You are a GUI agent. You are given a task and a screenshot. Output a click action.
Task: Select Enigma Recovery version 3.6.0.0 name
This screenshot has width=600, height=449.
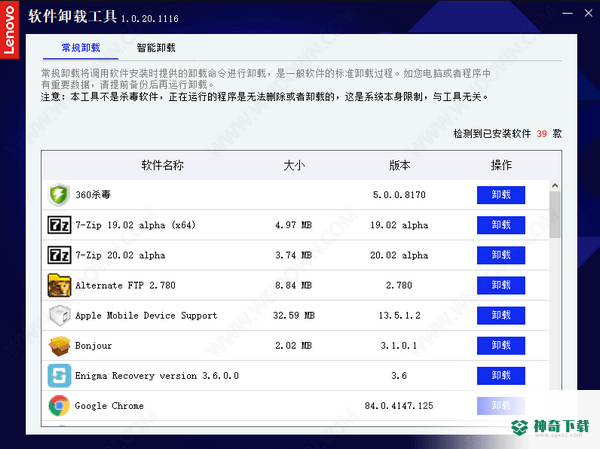[157, 376]
